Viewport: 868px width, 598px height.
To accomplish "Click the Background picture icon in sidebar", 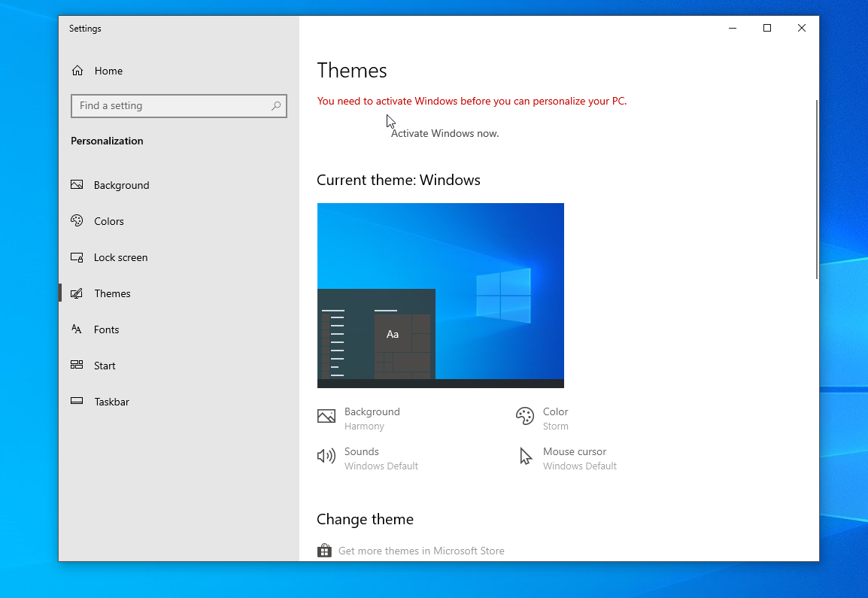I will [77, 185].
